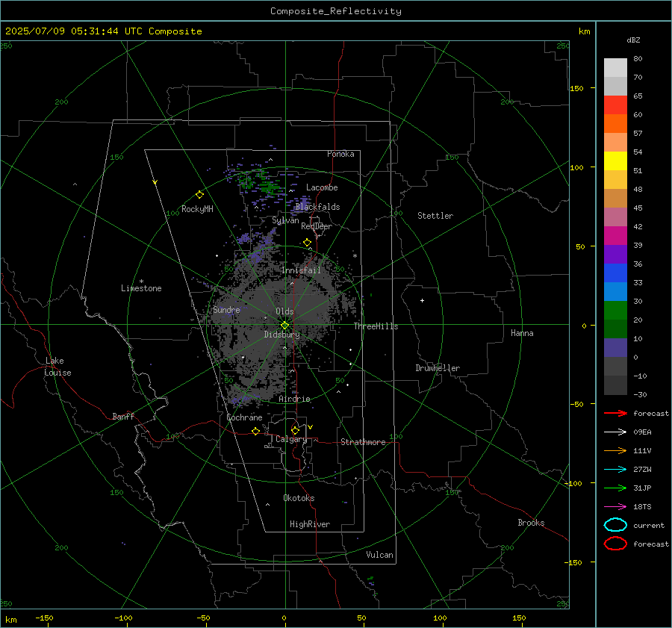Image resolution: width=672 pixels, height=628 pixels.
Task: Click the Didsbury city label
Action: pos(281,335)
